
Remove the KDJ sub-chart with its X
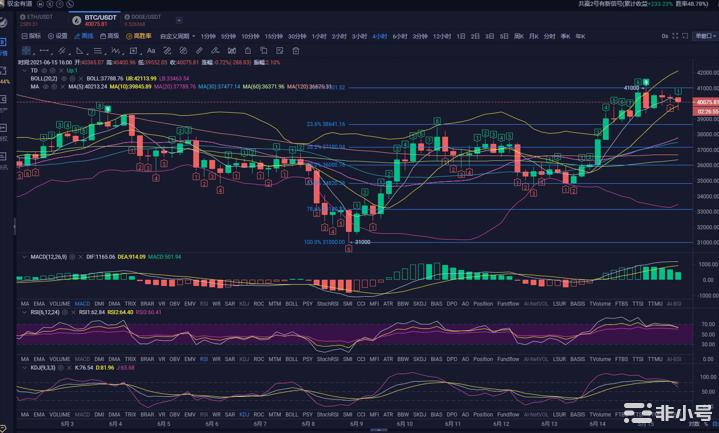69,368
